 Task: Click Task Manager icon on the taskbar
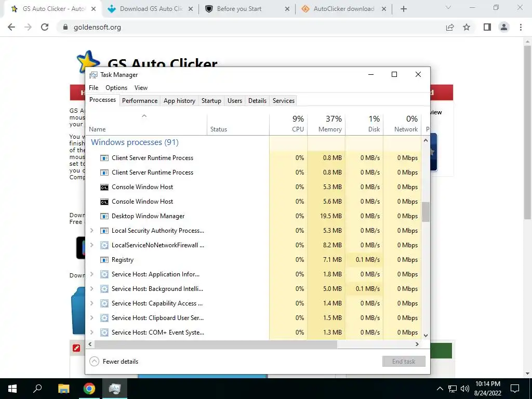115,389
